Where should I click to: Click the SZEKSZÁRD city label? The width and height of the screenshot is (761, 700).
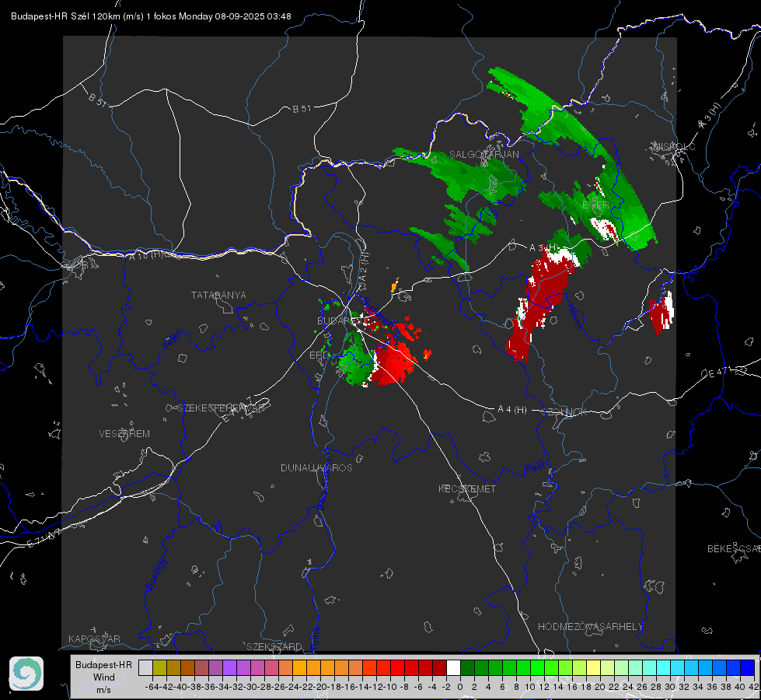(274, 646)
